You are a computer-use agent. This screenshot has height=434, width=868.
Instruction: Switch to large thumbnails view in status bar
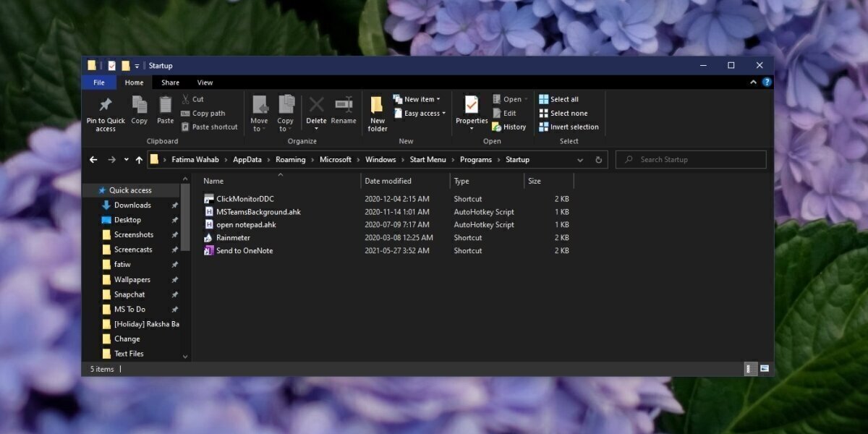[765, 369]
